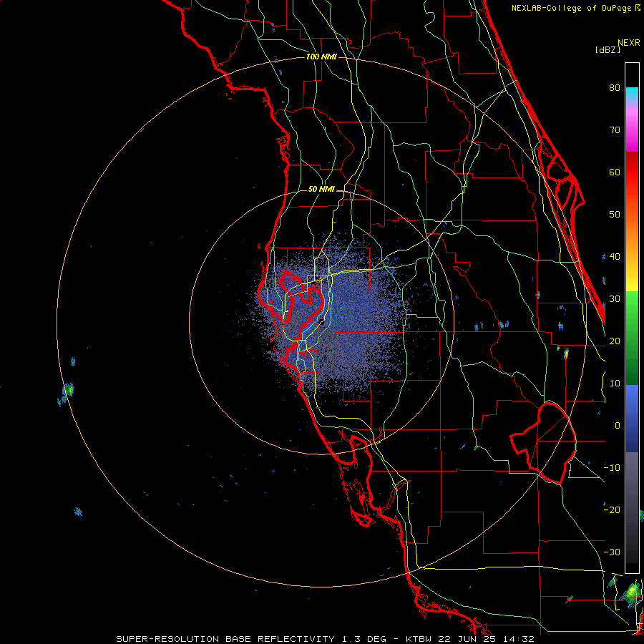Click the 60 value on the dBZ scale
Image resolution: width=644 pixels, height=644 pixels.
615,172
